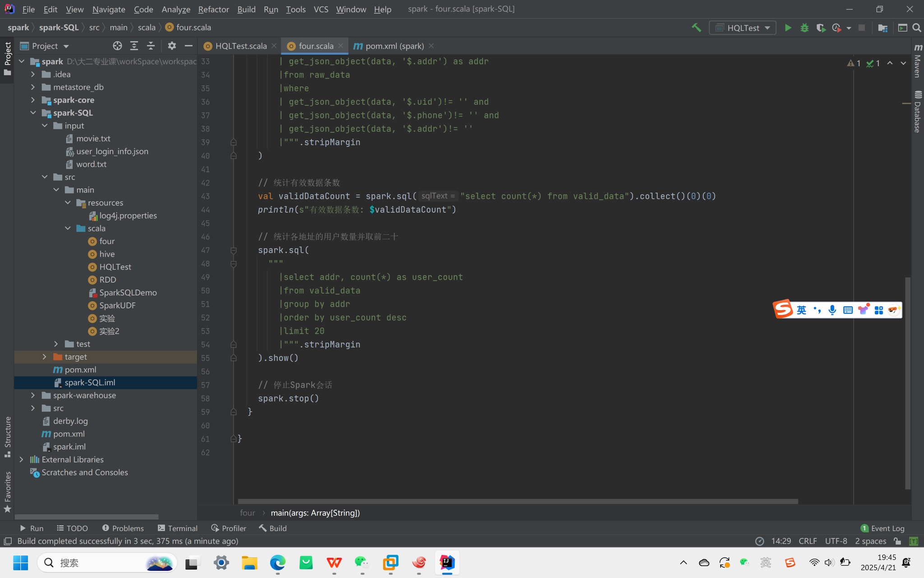Run with Coverage shield icon

tap(820, 28)
